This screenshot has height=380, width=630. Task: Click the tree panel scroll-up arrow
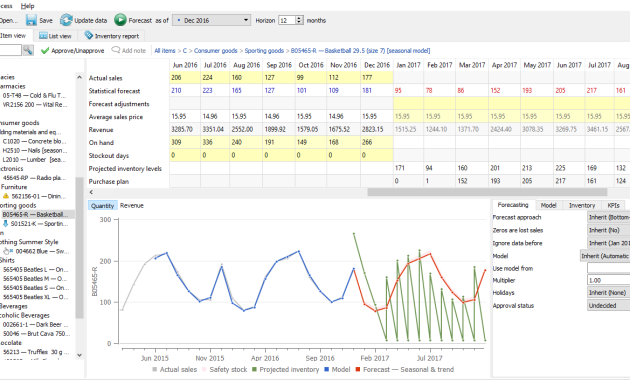[x=79, y=77]
